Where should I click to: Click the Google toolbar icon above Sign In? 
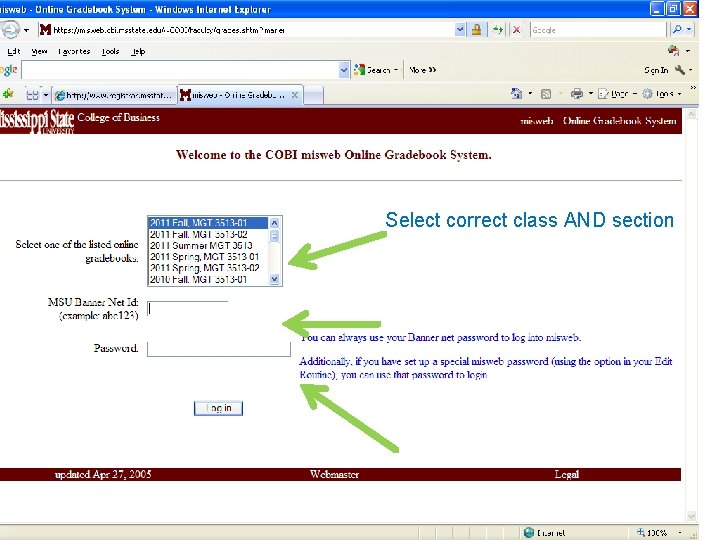(x=674, y=51)
